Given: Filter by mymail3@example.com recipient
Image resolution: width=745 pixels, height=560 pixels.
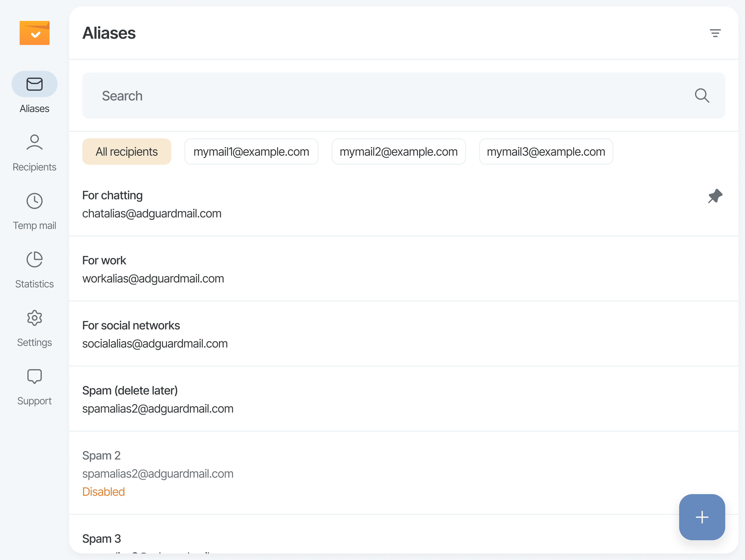Looking at the screenshot, I should coord(546,152).
